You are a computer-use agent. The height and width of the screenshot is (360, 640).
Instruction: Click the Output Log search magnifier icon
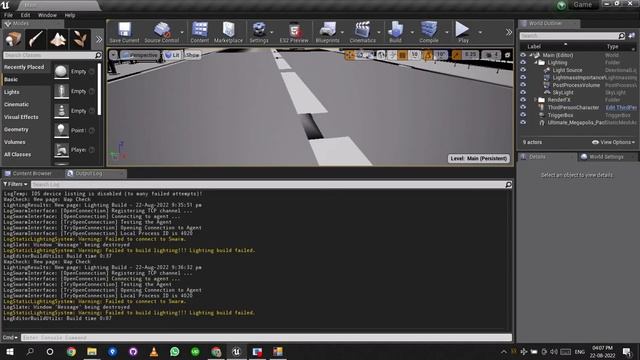pyautogui.click(x=508, y=185)
